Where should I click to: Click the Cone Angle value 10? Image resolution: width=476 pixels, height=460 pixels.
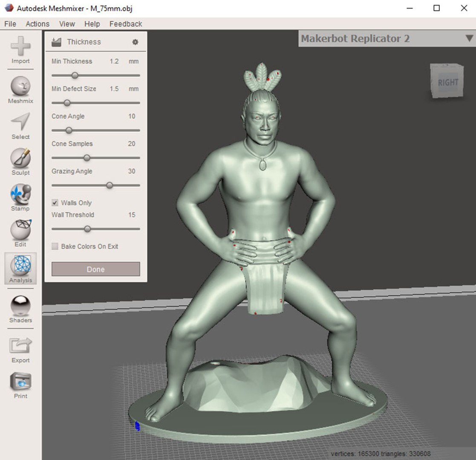(x=131, y=116)
